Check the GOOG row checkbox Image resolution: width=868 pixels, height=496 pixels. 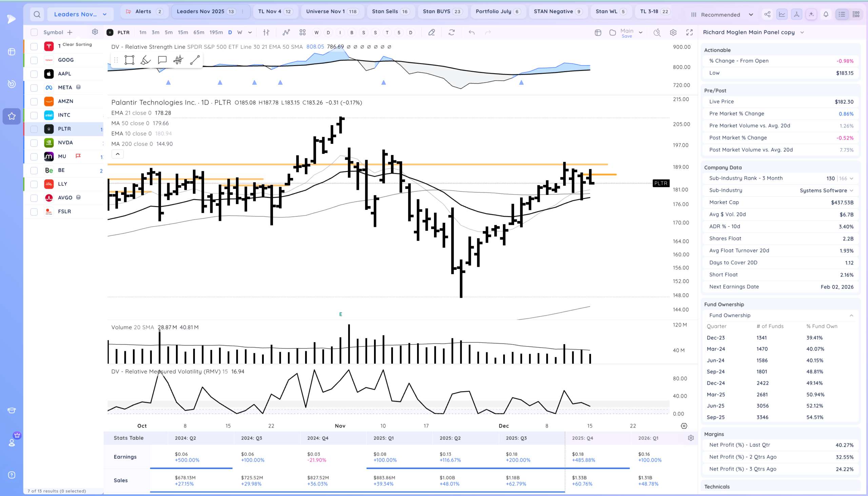(x=34, y=60)
